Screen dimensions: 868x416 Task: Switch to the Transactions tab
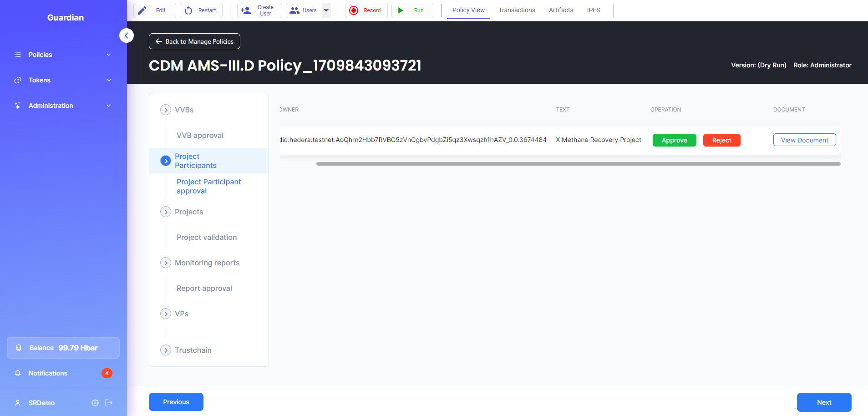pos(517,10)
